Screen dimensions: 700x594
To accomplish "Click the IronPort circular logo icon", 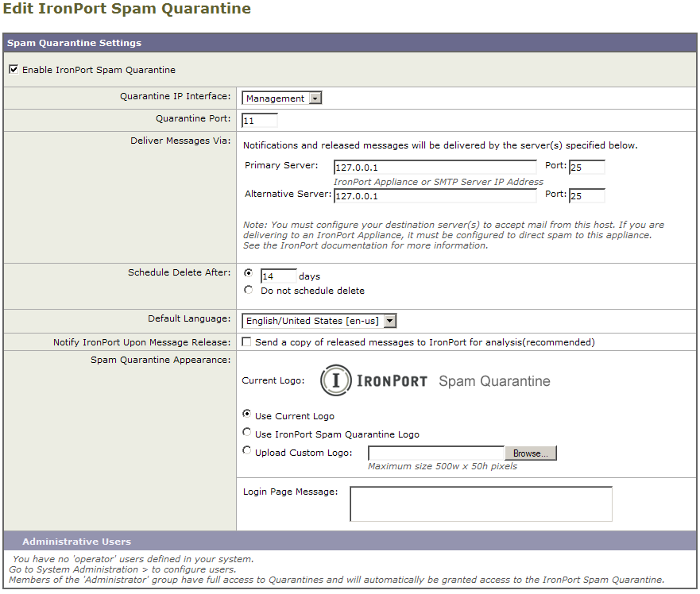I will (x=336, y=380).
